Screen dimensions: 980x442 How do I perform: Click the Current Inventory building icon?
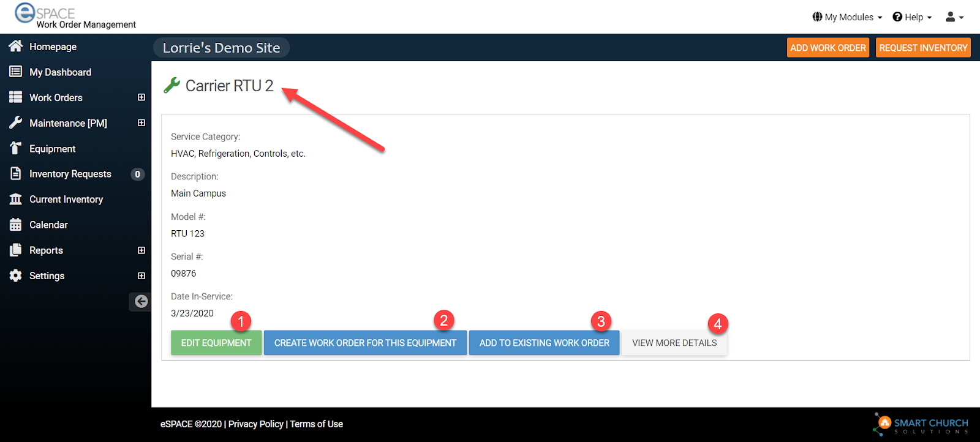[16, 199]
